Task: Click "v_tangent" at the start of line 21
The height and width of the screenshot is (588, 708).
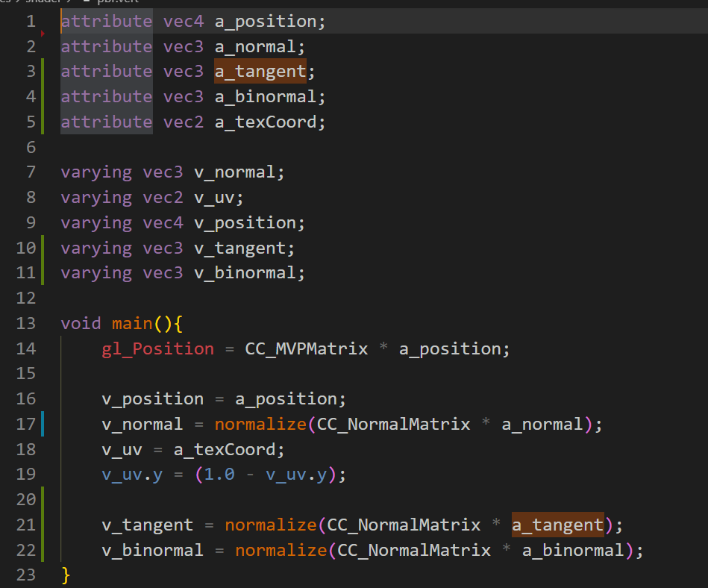Action: click(147, 525)
